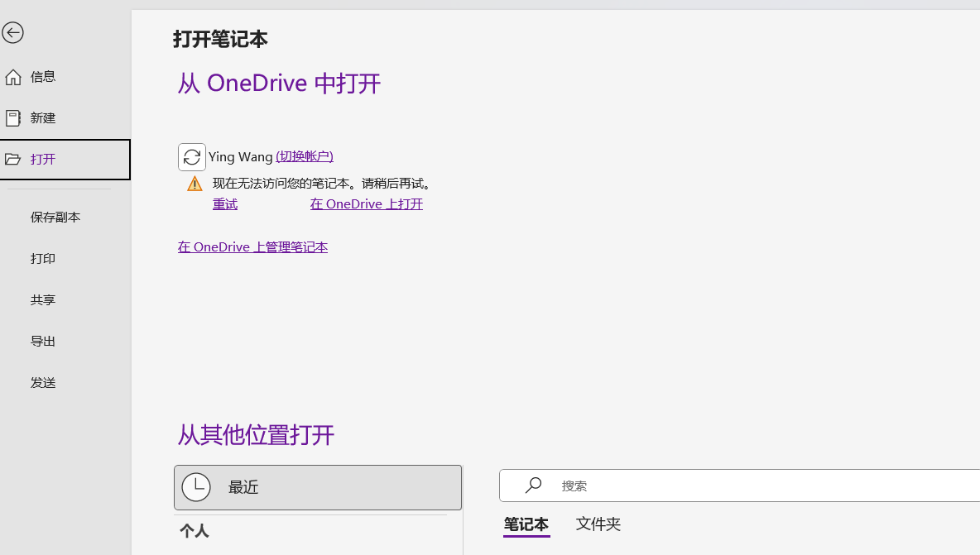Select the 最近 location button

(x=318, y=487)
